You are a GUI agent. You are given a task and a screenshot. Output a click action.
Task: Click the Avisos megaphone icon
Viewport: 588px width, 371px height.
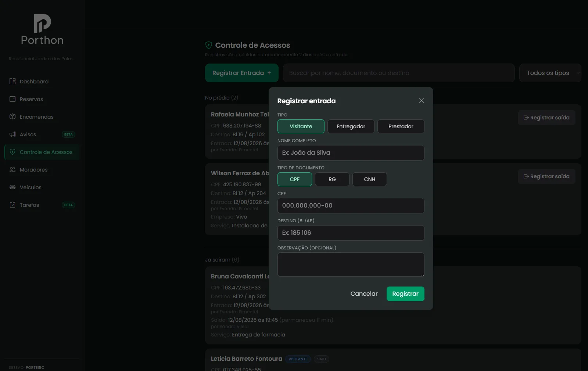pos(12,134)
